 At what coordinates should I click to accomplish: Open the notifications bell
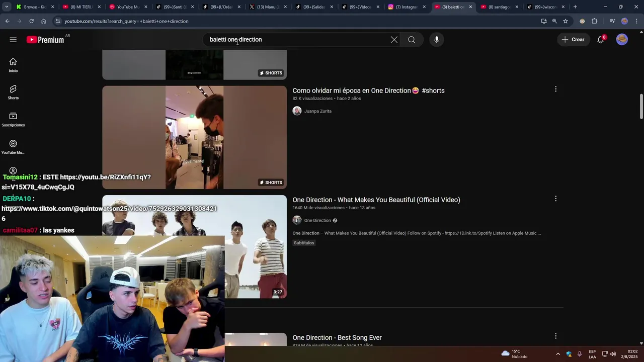601,40
